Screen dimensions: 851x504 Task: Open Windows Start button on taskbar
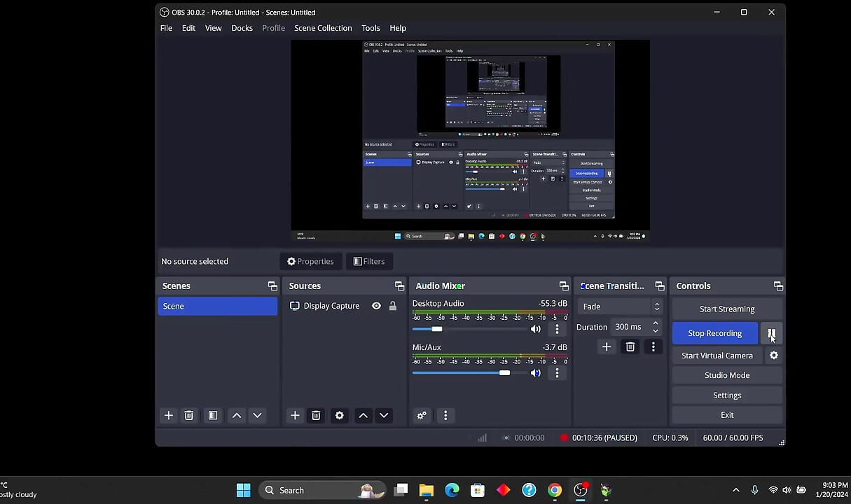point(244,490)
